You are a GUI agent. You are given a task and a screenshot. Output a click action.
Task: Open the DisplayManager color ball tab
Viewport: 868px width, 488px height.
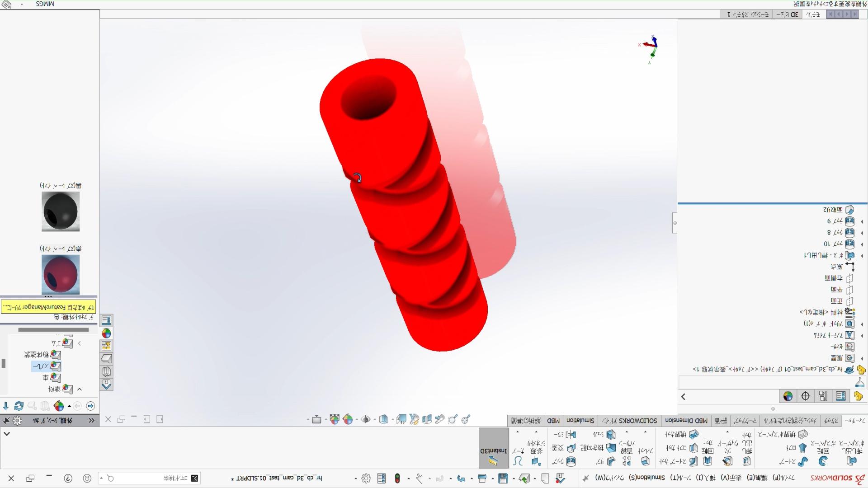pyautogui.click(x=788, y=396)
